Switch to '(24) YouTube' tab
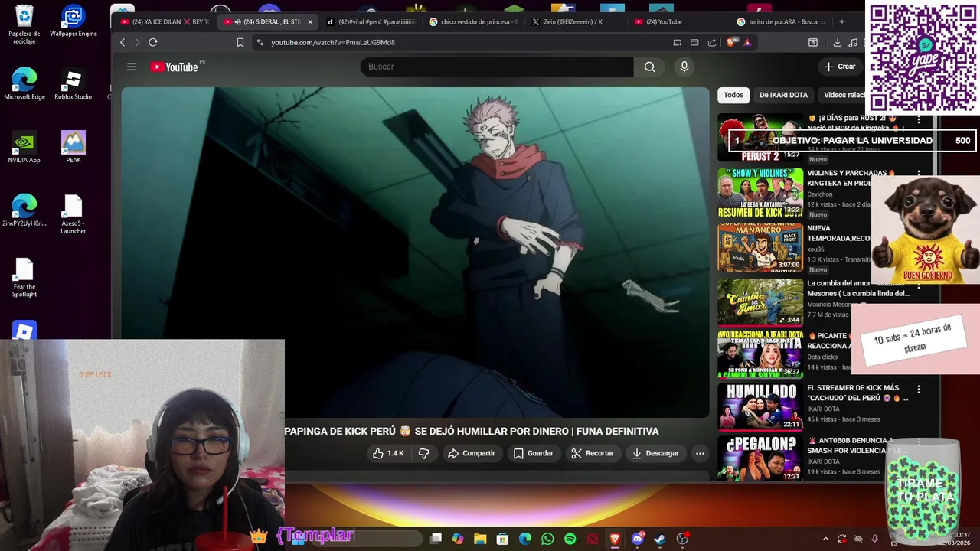This screenshot has height=551, width=980. coord(679,21)
